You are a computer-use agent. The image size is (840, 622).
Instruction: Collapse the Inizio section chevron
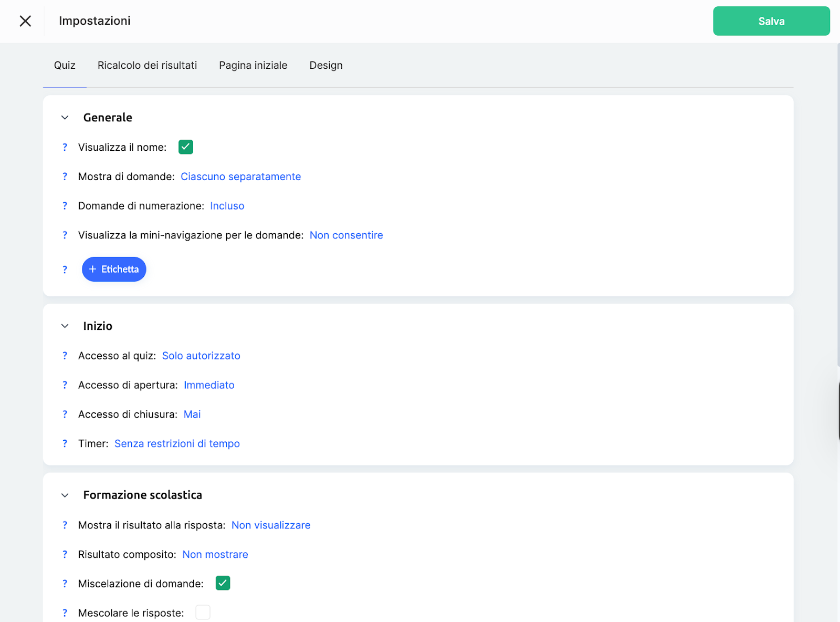coord(65,326)
